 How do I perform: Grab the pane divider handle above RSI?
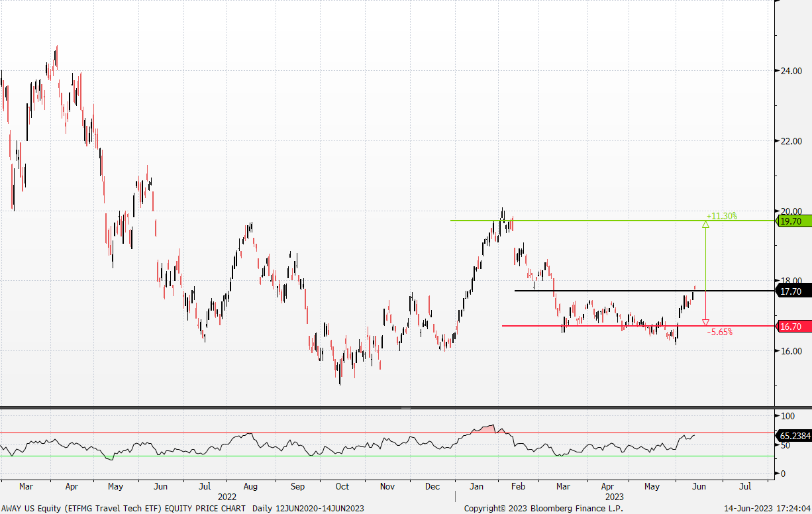[406, 407]
